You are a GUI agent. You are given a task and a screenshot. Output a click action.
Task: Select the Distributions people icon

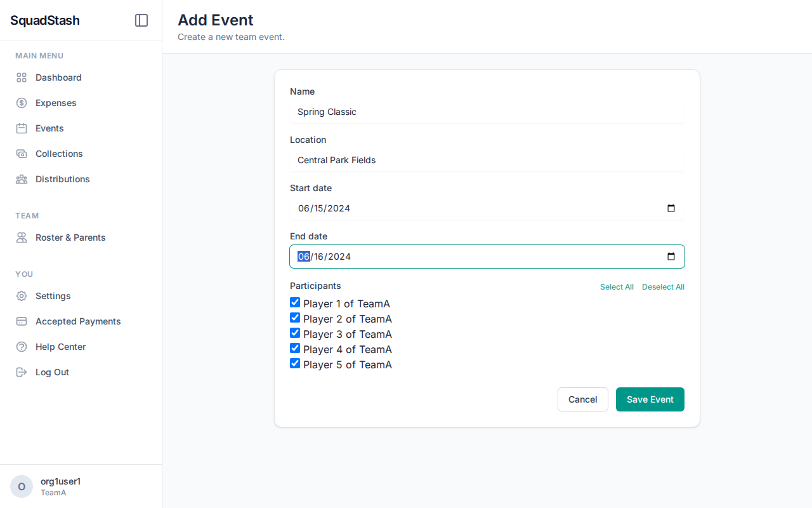pos(21,178)
